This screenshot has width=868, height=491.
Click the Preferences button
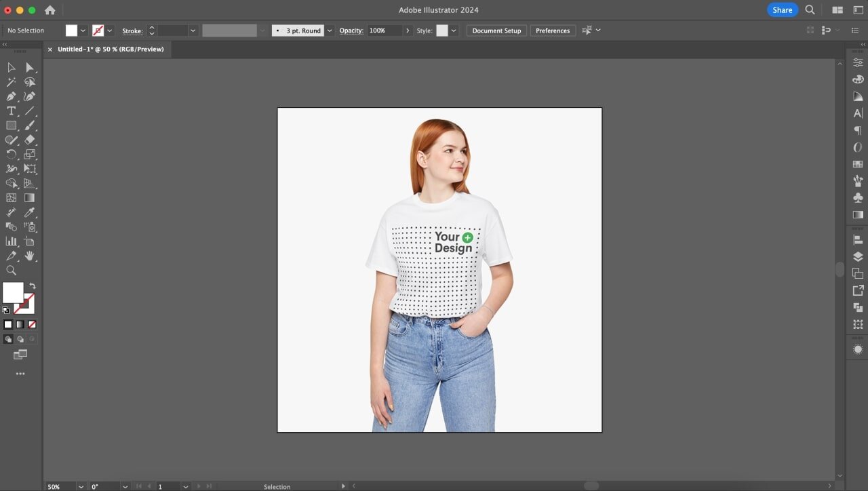pos(553,31)
